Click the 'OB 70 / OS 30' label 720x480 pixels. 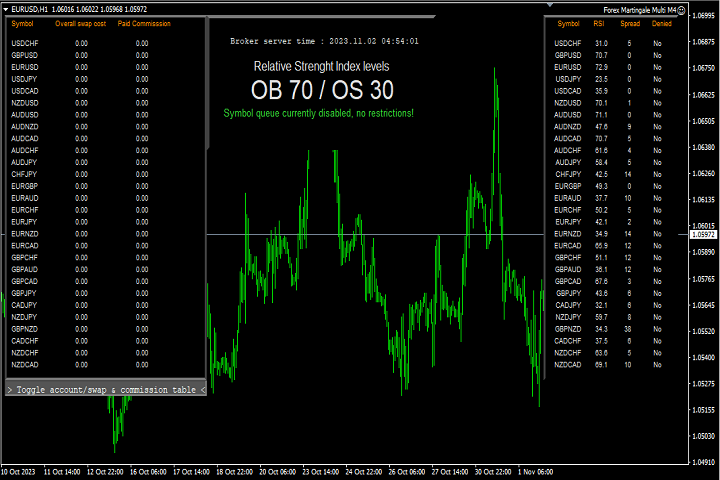click(322, 90)
